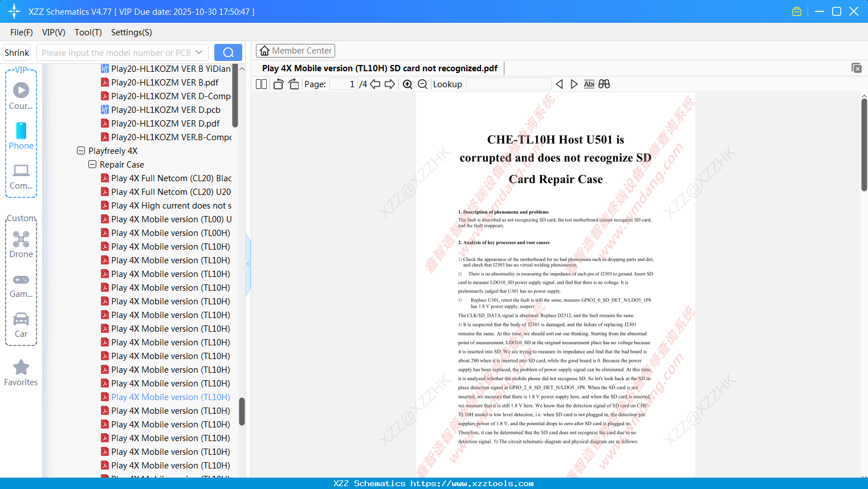Viewport: 868px width, 489px height.
Task: Click the XZZ Schematics app logo
Action: [14, 11]
